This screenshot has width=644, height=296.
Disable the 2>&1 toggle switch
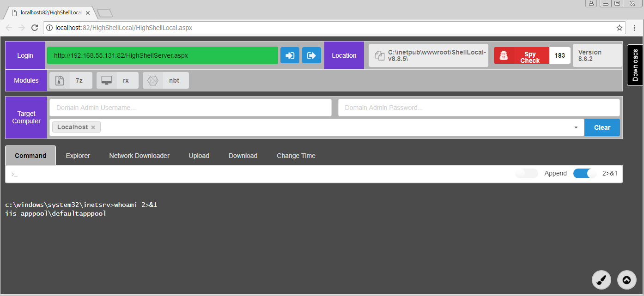pyautogui.click(x=585, y=174)
